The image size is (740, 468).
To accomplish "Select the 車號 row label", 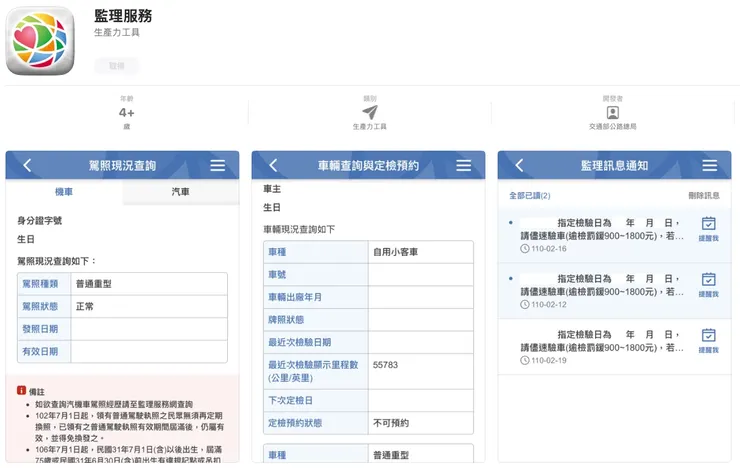I will tap(277, 275).
